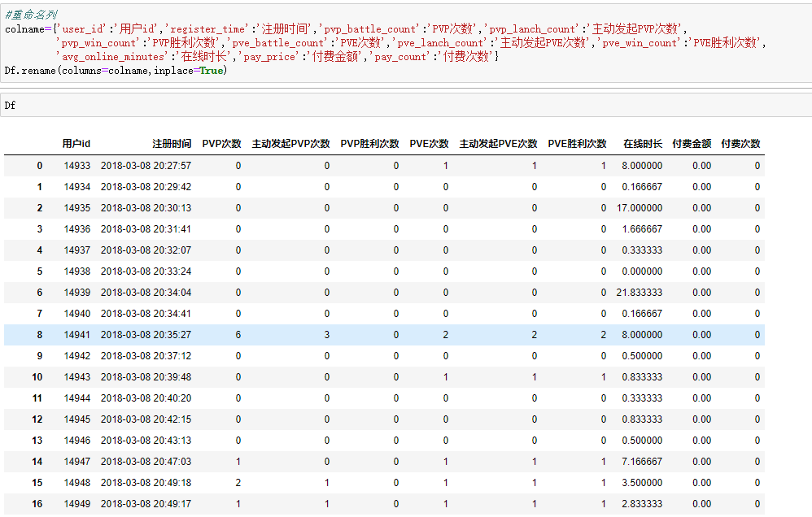Click row index 16

coord(37,504)
